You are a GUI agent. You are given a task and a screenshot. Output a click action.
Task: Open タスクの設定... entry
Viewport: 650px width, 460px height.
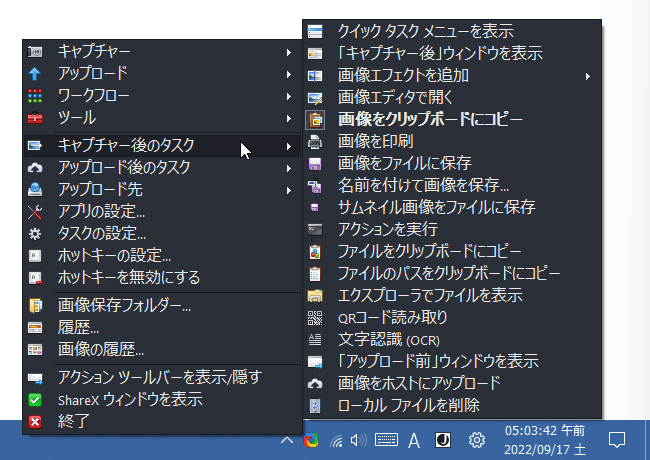162,234
